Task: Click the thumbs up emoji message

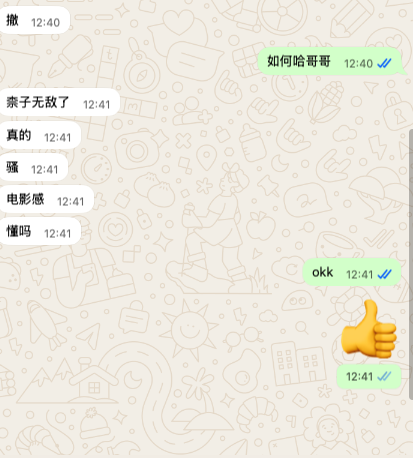Action: pyautogui.click(x=369, y=329)
